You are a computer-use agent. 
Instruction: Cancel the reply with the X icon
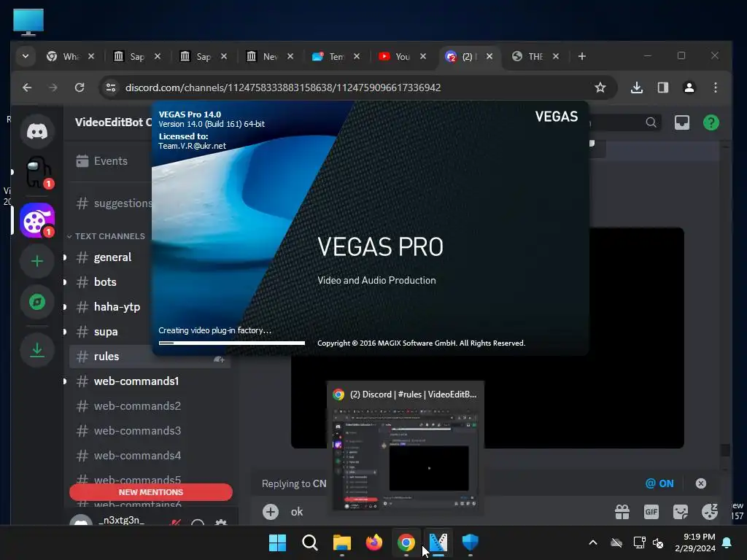pos(700,483)
